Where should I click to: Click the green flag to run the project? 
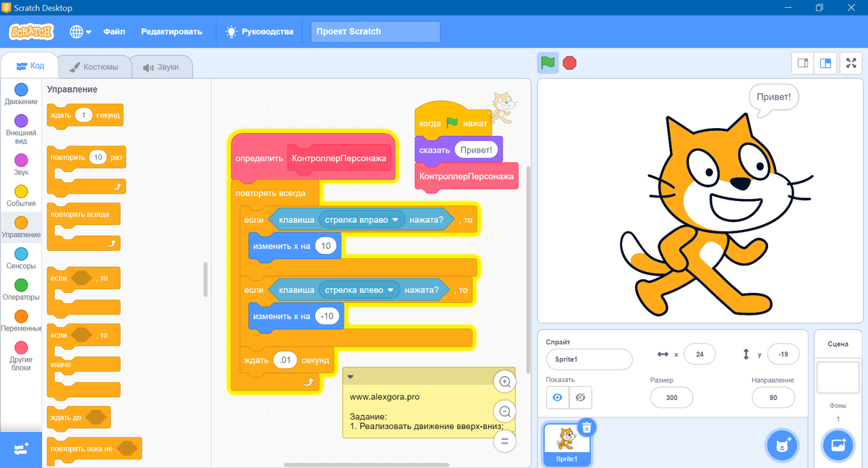coord(548,63)
